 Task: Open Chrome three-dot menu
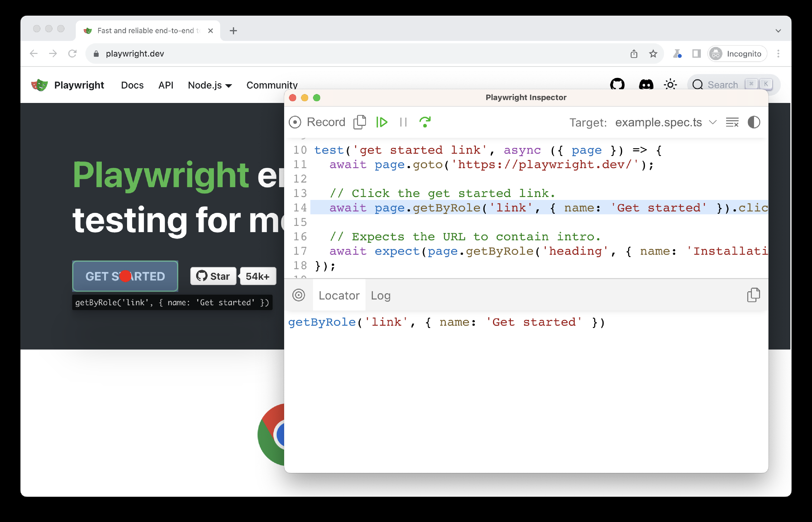point(778,54)
